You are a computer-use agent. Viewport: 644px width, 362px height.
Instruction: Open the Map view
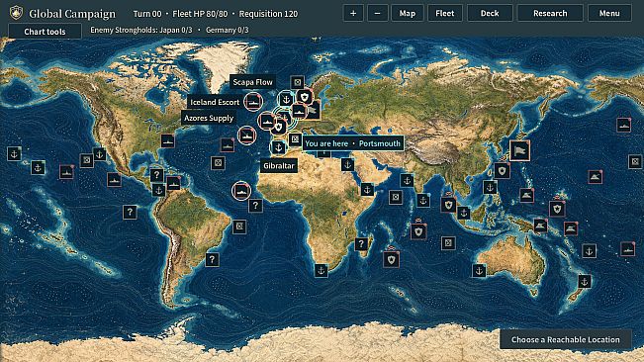click(407, 13)
